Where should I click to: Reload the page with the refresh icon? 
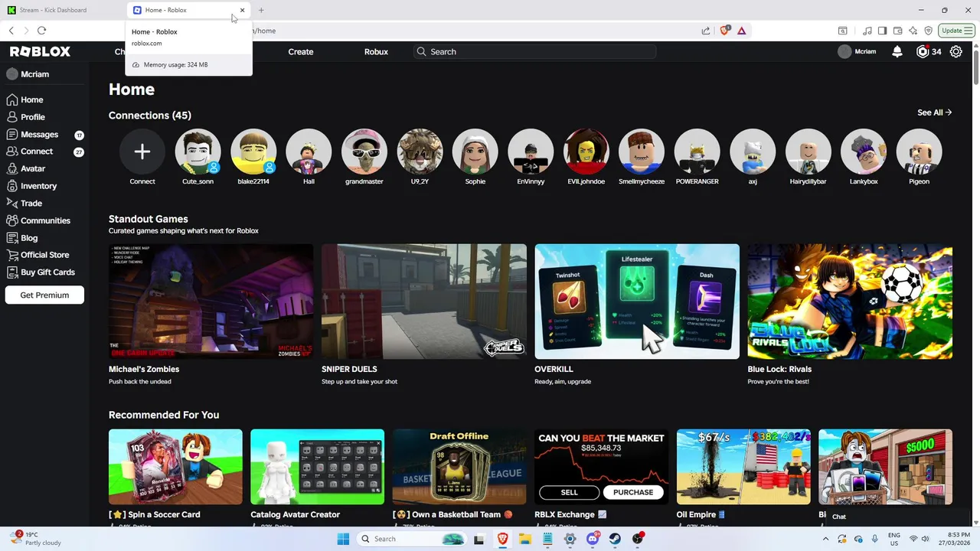[41, 31]
